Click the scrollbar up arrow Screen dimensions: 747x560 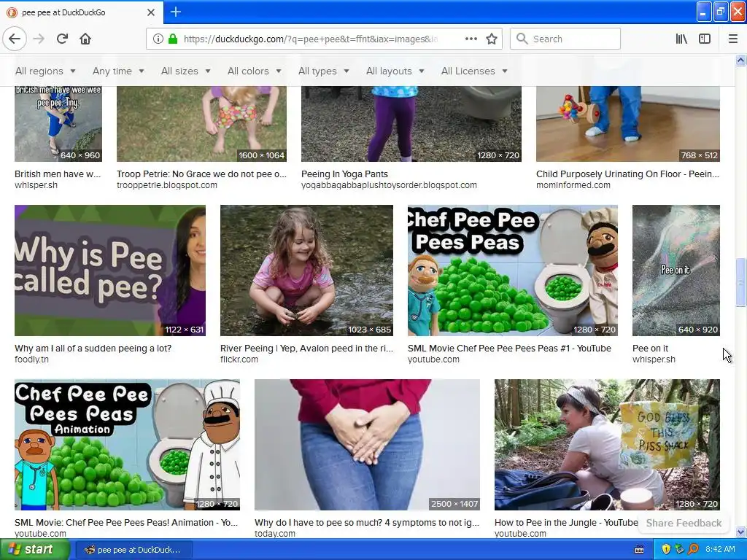740,60
